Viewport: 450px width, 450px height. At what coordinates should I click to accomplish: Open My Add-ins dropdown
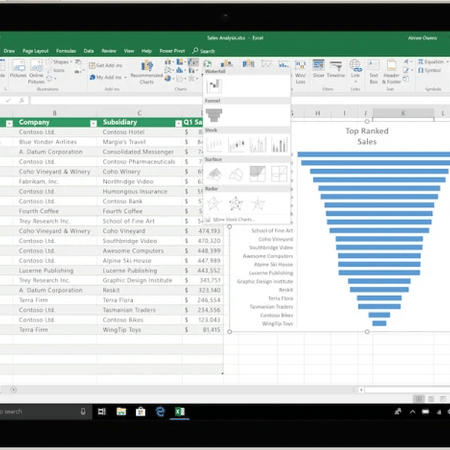[x=108, y=77]
